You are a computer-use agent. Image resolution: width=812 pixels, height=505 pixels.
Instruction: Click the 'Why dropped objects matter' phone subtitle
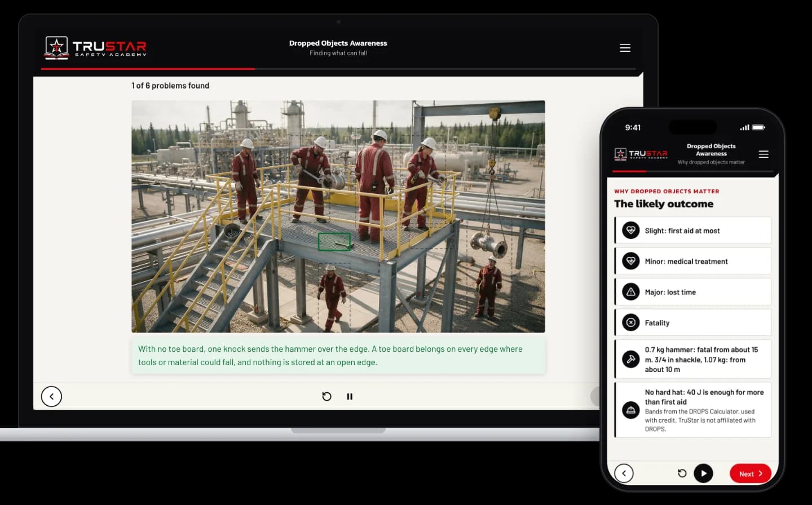coord(711,162)
